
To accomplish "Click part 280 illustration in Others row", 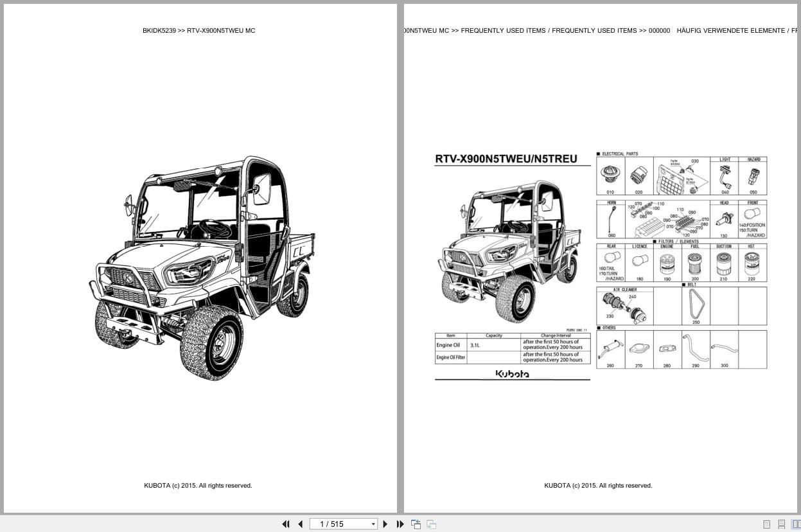I will pos(667,349).
